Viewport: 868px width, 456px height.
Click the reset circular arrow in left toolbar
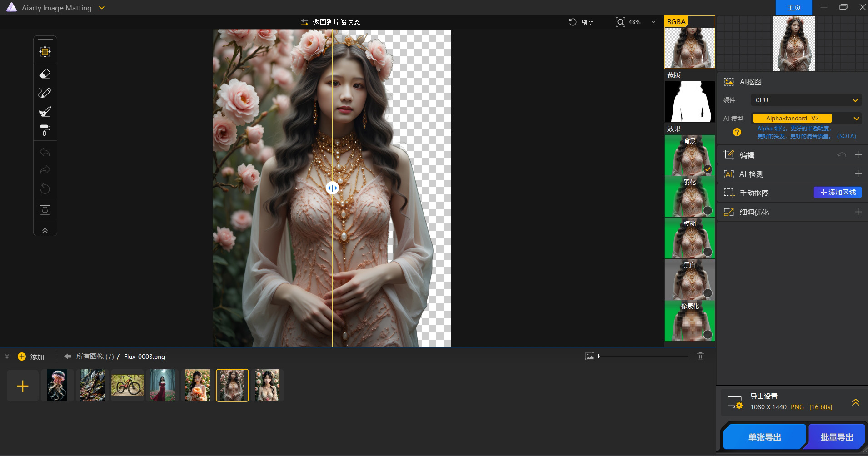pyautogui.click(x=45, y=188)
